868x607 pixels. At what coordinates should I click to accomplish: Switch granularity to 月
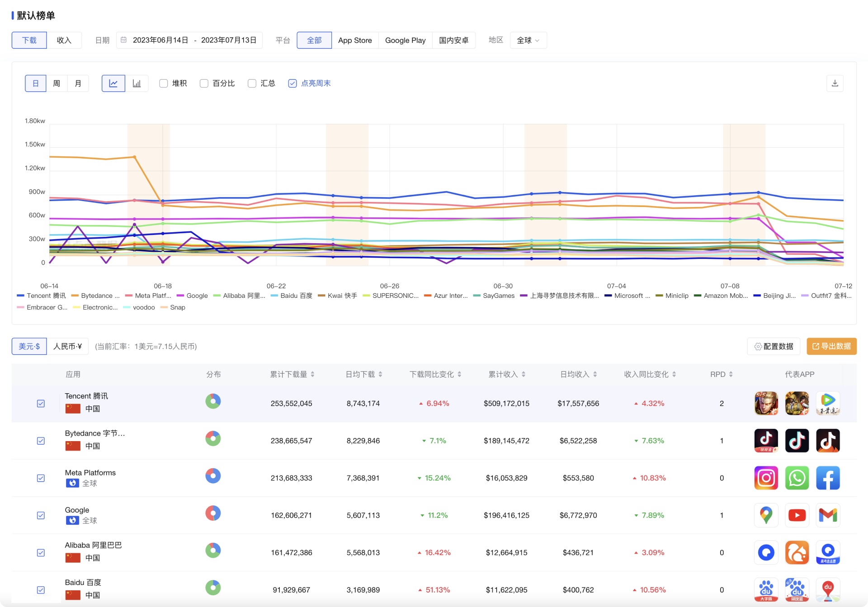(x=78, y=84)
